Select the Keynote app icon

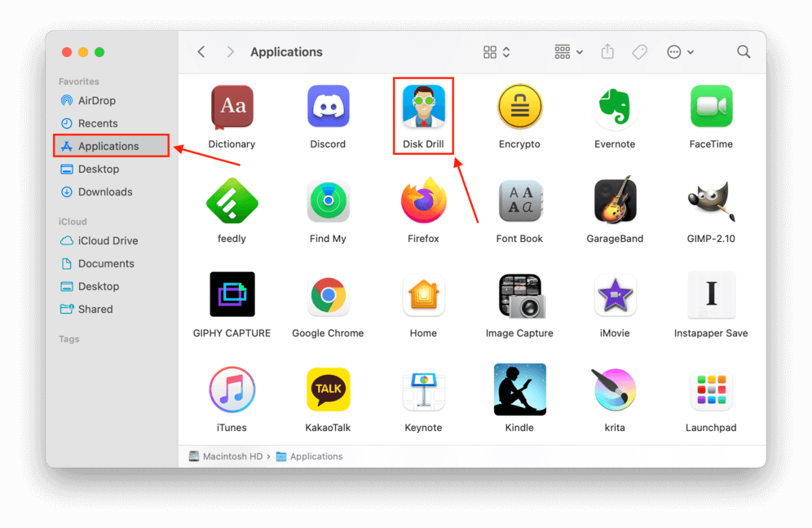[423, 389]
